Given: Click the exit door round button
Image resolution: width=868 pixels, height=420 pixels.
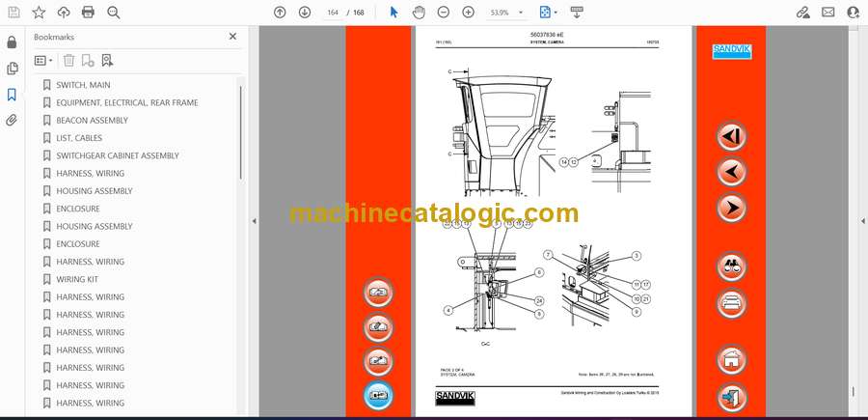Looking at the screenshot, I should (x=731, y=397).
